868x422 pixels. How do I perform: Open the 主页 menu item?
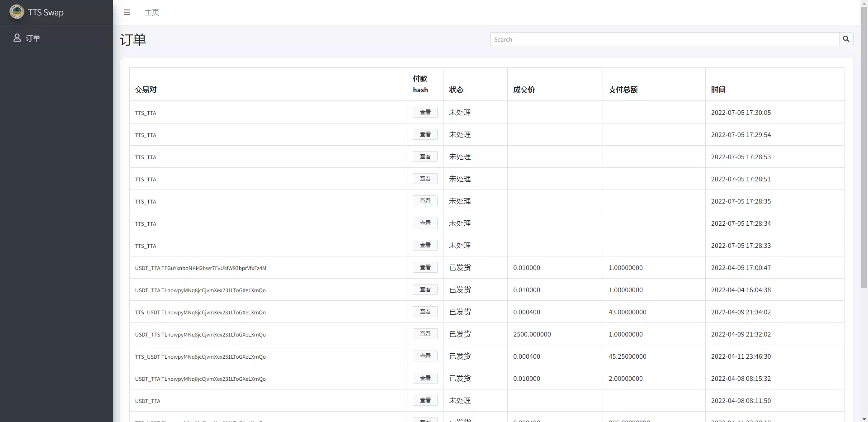click(152, 12)
